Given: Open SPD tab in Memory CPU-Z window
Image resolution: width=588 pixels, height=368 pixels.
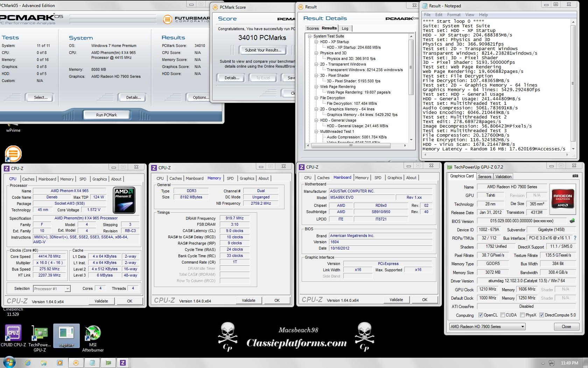Looking at the screenshot, I should tap(230, 178).
